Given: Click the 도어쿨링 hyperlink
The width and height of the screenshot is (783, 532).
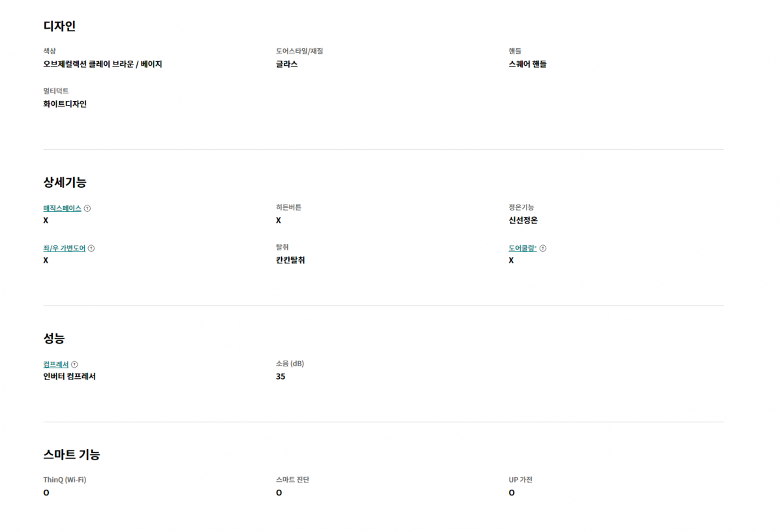Looking at the screenshot, I should (523, 248).
